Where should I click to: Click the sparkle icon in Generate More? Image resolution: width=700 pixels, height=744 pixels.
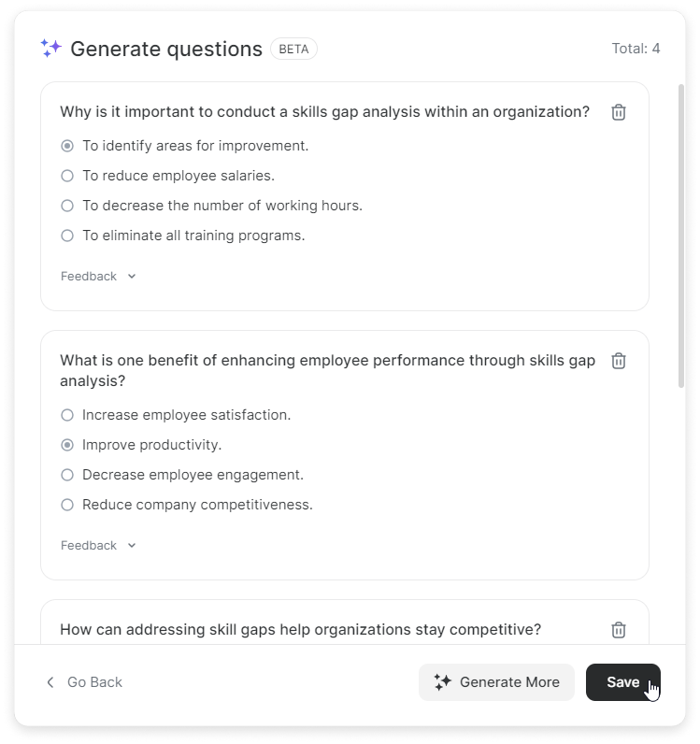tap(443, 682)
